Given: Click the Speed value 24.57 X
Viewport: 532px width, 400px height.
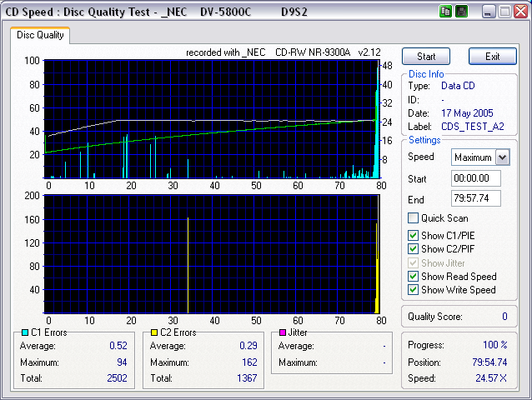Looking at the screenshot, I should pos(491,378).
